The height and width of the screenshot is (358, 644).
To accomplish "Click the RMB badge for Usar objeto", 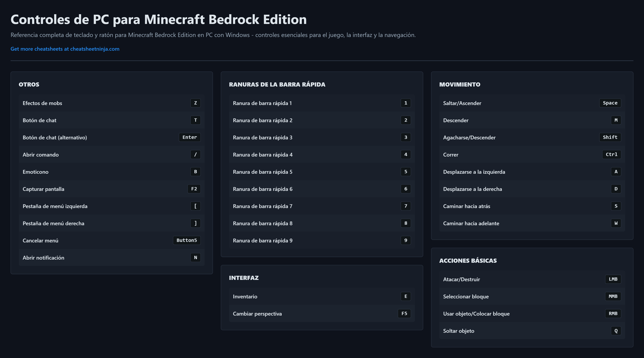I will click(613, 314).
